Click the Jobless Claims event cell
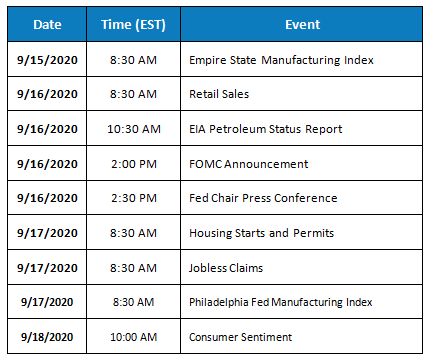Viewport: 431px width, 362px height. click(301, 268)
